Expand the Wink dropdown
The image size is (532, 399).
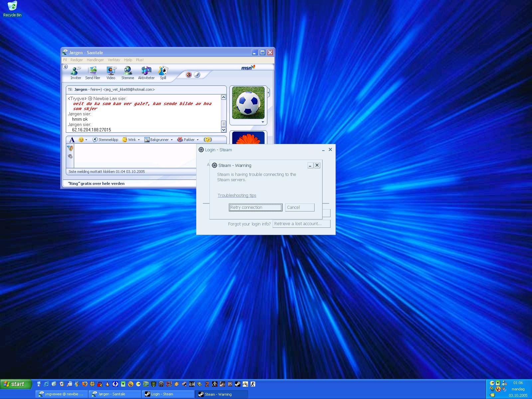139,140
